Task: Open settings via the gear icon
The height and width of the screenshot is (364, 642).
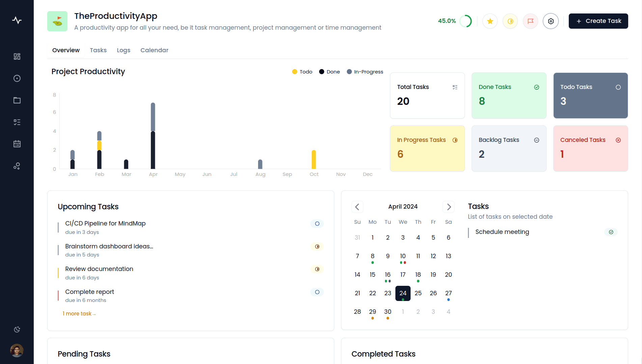Action: click(551, 21)
